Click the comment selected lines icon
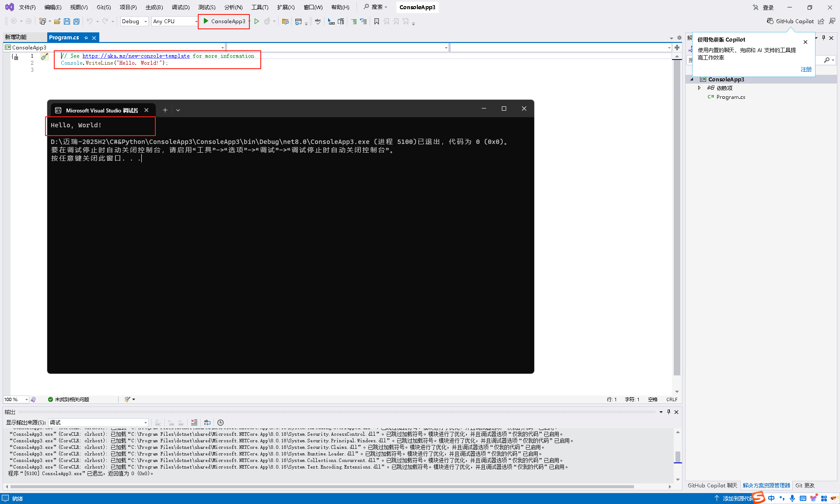Screen dimensions: 840x504 tap(353, 21)
